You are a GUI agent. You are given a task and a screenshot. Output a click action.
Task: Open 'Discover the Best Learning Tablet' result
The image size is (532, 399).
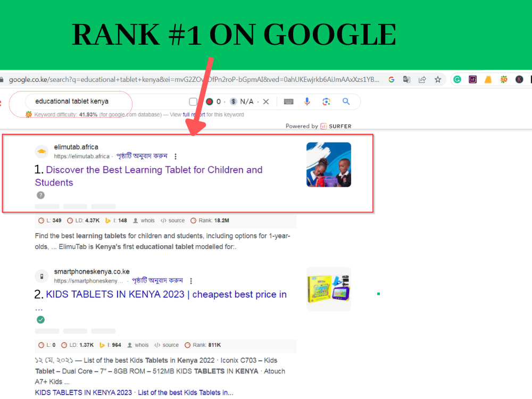[x=148, y=176]
